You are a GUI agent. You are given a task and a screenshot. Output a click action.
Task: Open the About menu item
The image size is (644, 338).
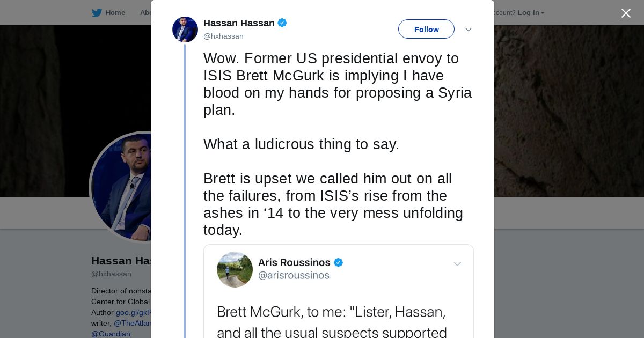(x=145, y=13)
